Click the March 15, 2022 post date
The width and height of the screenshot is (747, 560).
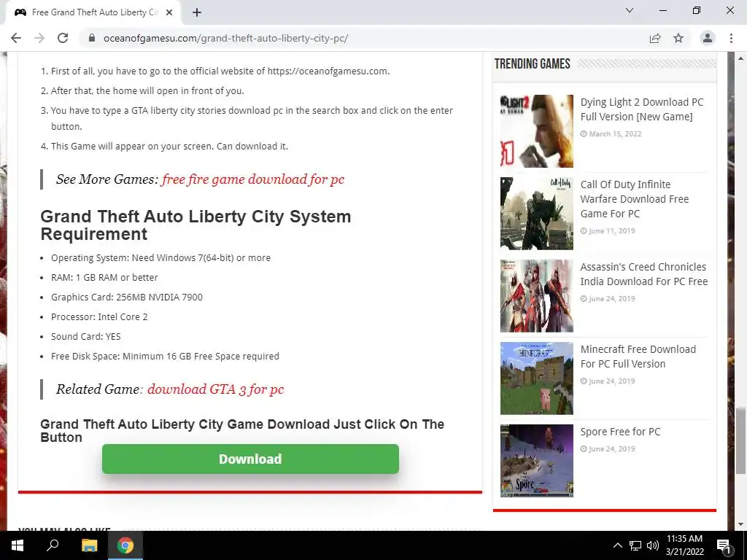click(x=615, y=134)
